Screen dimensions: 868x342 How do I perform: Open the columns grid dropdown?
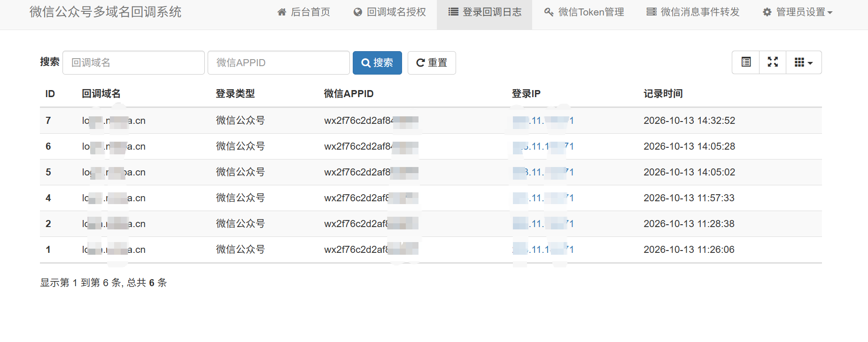point(804,62)
